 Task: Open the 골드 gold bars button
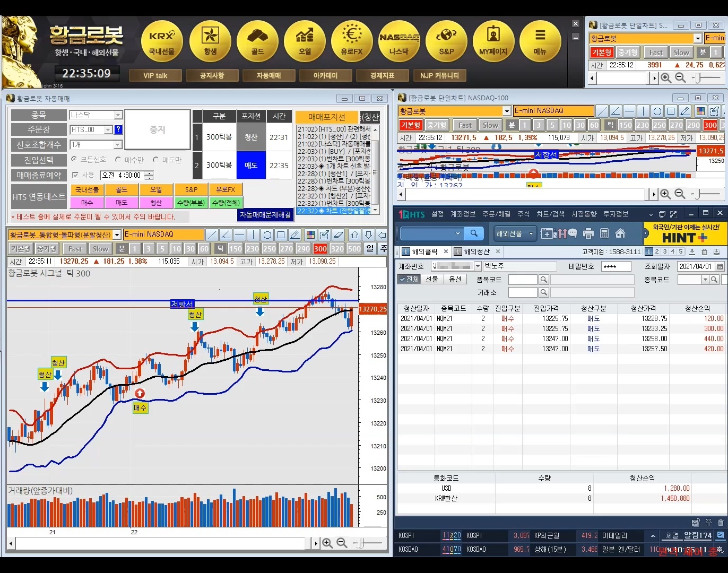click(x=257, y=41)
